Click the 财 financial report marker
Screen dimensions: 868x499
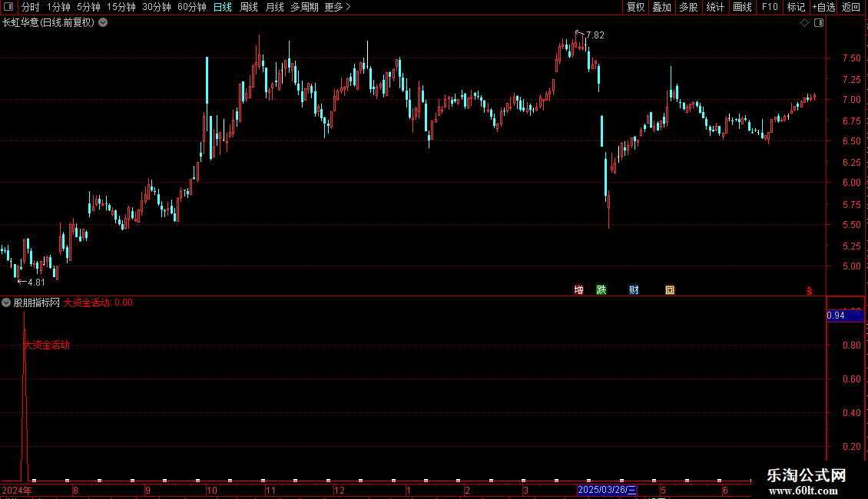click(x=634, y=290)
